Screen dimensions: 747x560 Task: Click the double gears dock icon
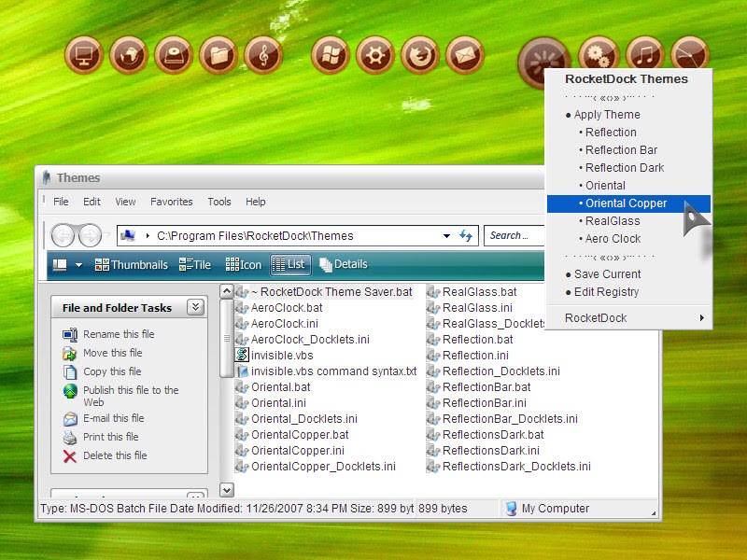(599, 54)
